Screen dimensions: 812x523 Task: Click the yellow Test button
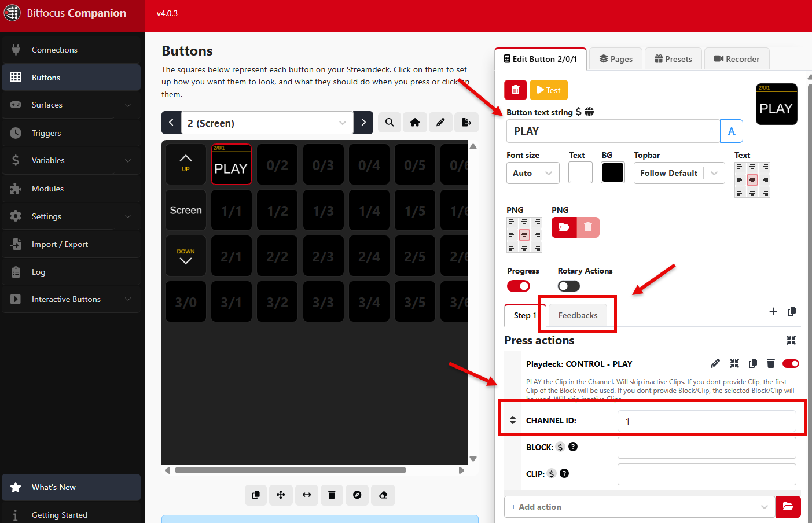[549, 90]
